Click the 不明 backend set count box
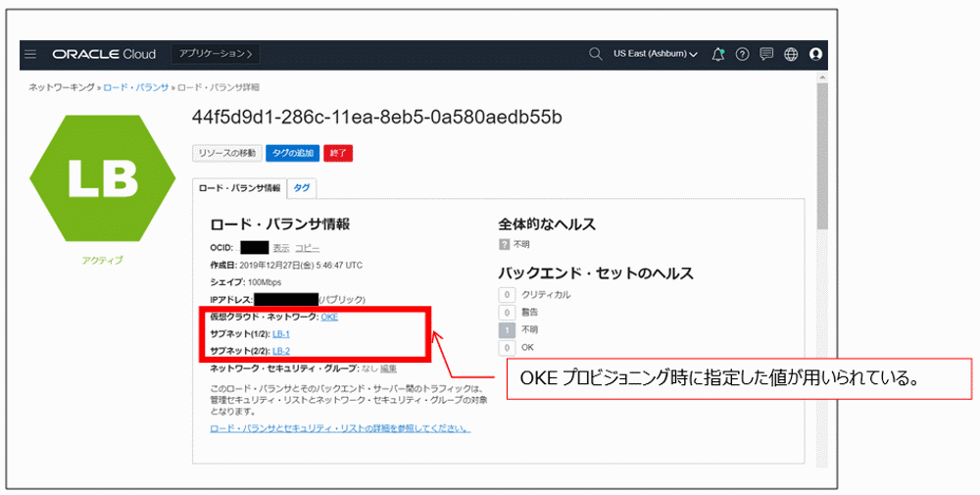Viewport: 980px width, 495px height. (x=507, y=329)
